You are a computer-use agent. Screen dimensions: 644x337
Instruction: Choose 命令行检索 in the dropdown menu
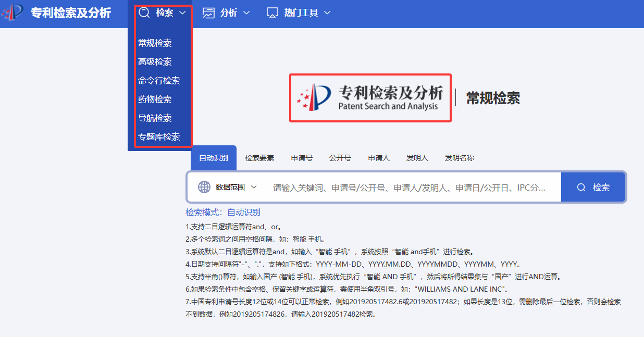tap(159, 81)
